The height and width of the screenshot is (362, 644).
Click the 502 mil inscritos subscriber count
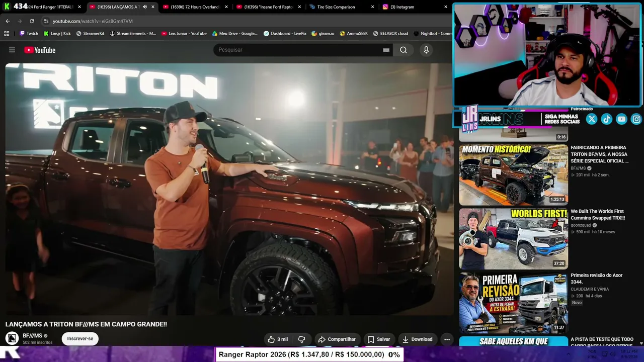pyautogui.click(x=37, y=343)
